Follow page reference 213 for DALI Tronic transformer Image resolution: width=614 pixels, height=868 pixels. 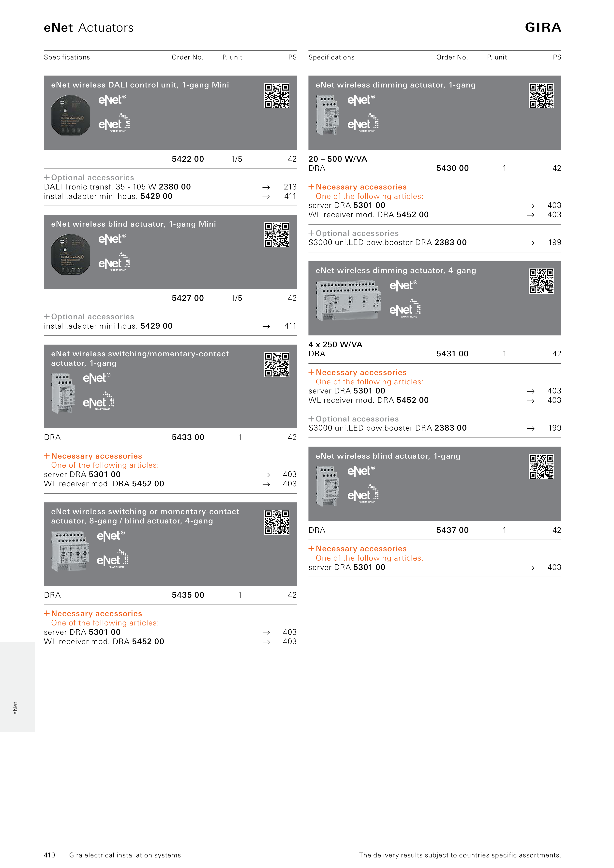[x=290, y=187]
